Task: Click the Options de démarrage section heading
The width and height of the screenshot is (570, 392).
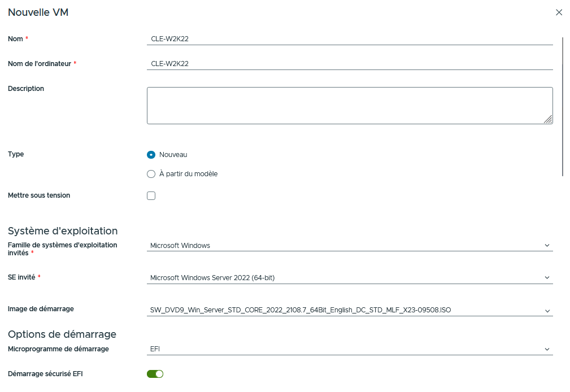Action: tap(62, 334)
